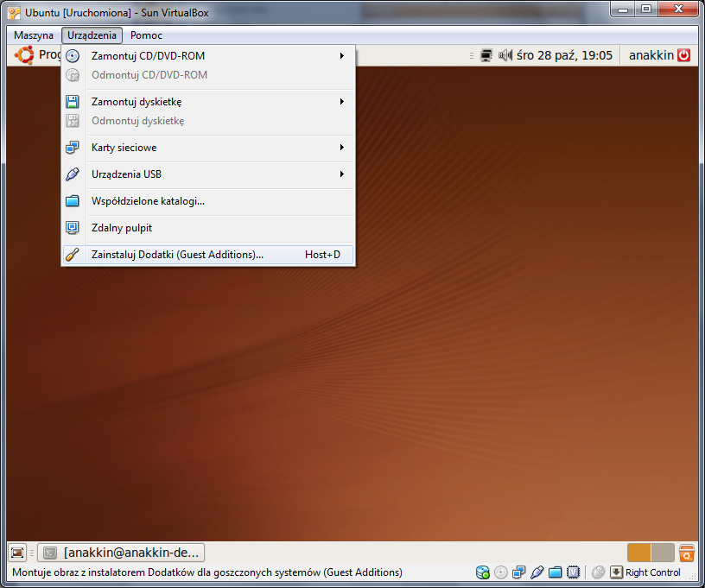Click the folder icon beside Współdzielone katalogi

pyautogui.click(x=73, y=201)
